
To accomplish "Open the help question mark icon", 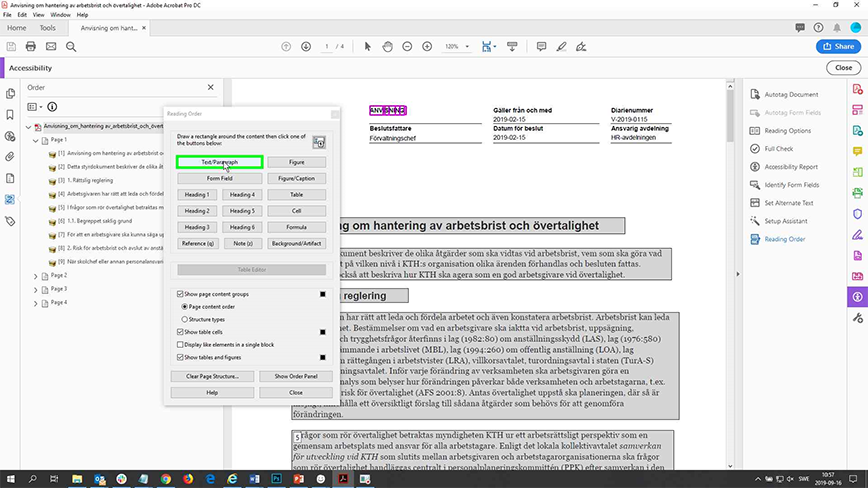I will pyautogui.click(x=818, y=28).
